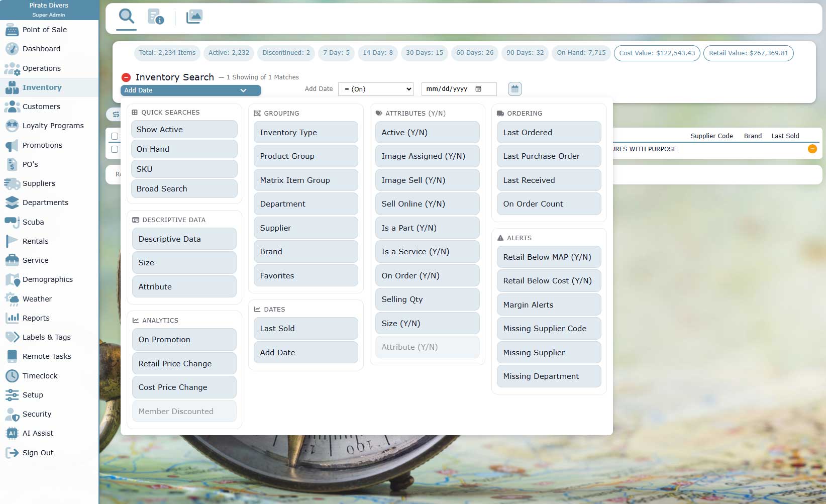Screen dimensions: 826x504
Task: Choose the On Order Count option
Action: 549,204
